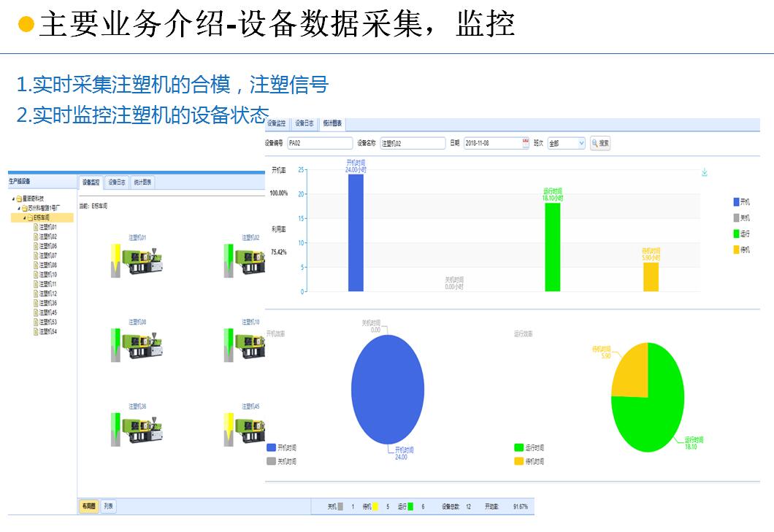774x532 pixels.
Task: Switch to the 统计图表 tab in the left panel
Action: (x=142, y=182)
